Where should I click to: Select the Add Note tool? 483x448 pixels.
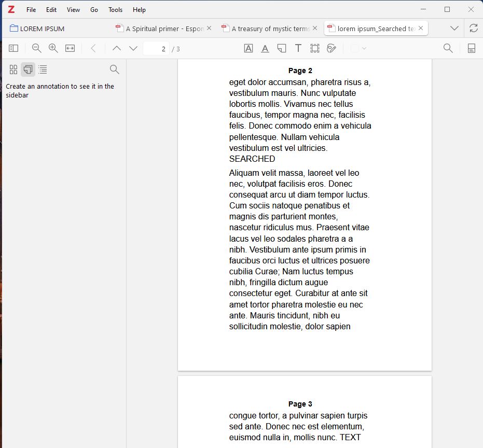pos(282,48)
